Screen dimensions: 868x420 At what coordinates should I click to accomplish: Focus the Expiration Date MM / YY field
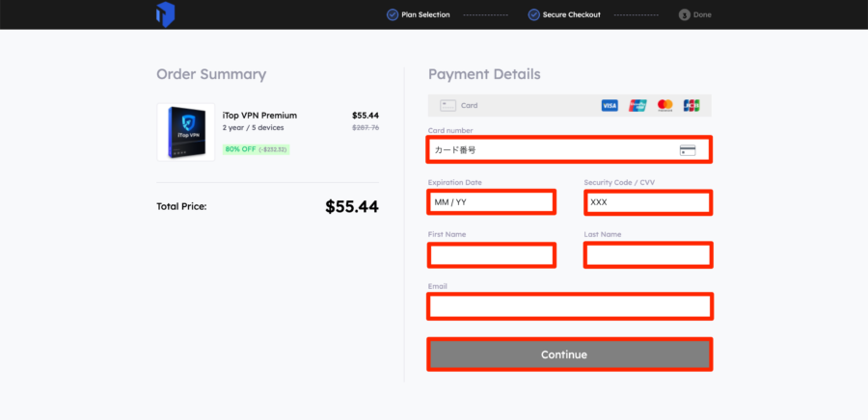click(491, 202)
